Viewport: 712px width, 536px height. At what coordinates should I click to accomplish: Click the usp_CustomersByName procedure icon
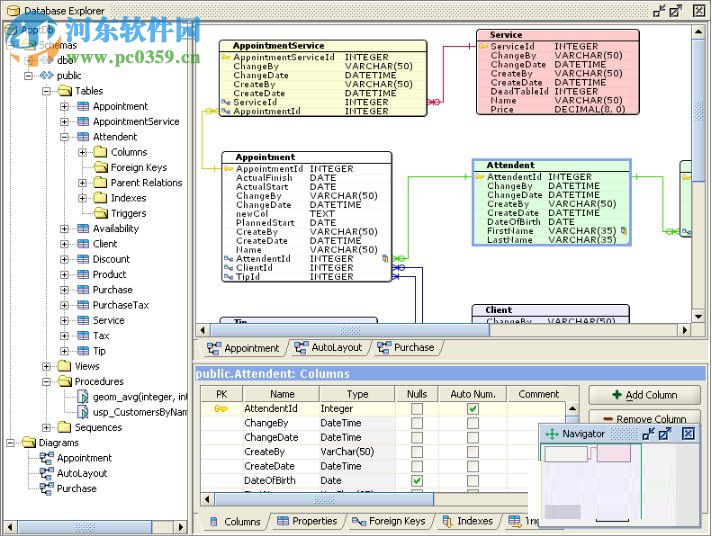tap(83, 412)
